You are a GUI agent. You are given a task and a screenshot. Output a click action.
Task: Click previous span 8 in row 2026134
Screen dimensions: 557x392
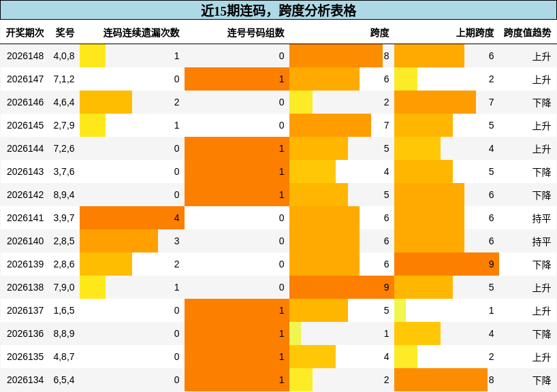[x=491, y=380]
